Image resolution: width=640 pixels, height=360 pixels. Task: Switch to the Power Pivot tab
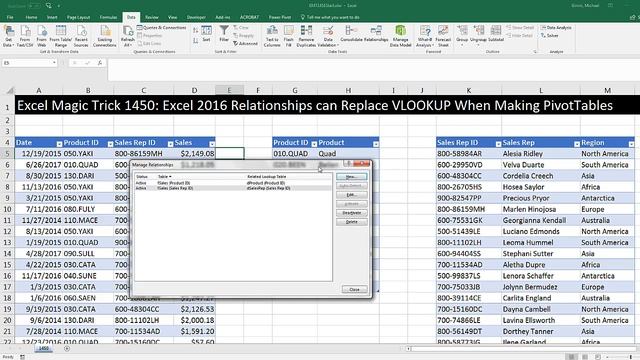pos(280,17)
